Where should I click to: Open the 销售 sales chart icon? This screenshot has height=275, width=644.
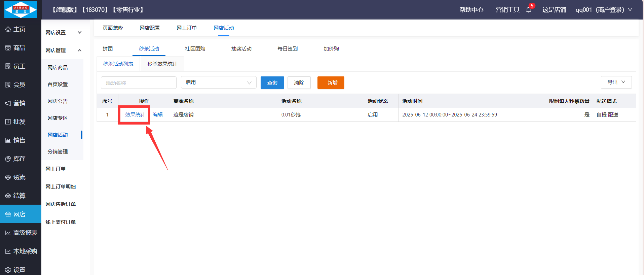click(x=8, y=140)
